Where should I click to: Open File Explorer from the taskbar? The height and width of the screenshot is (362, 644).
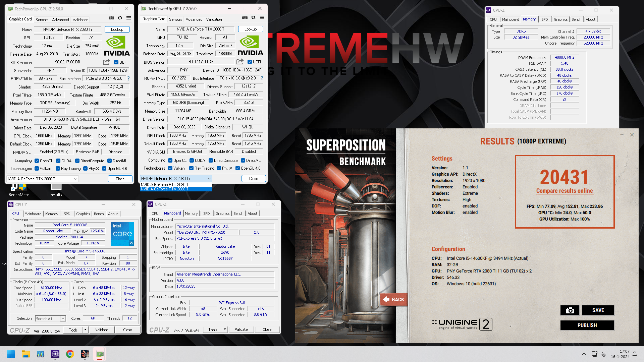[26, 354]
